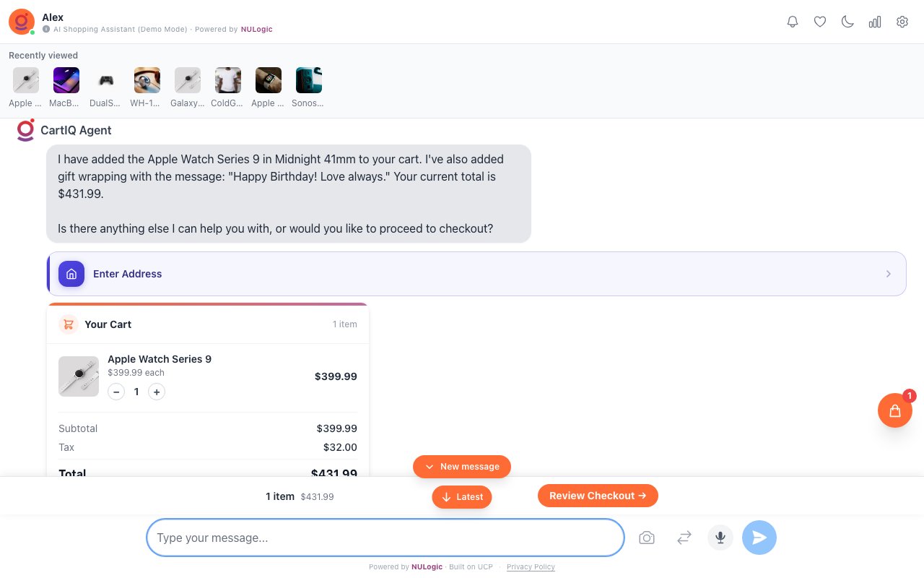Click the camera image upload icon
Screen dimensions: 924x578
tap(647, 538)
